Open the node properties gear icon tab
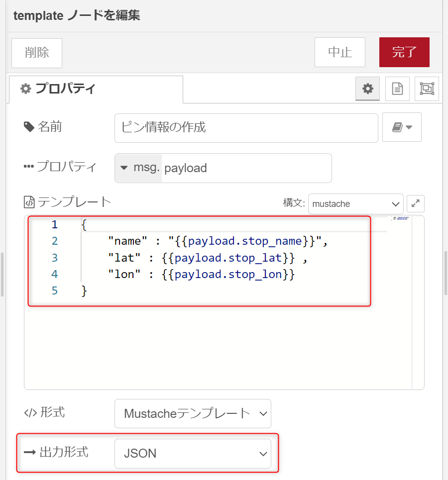 click(368, 89)
